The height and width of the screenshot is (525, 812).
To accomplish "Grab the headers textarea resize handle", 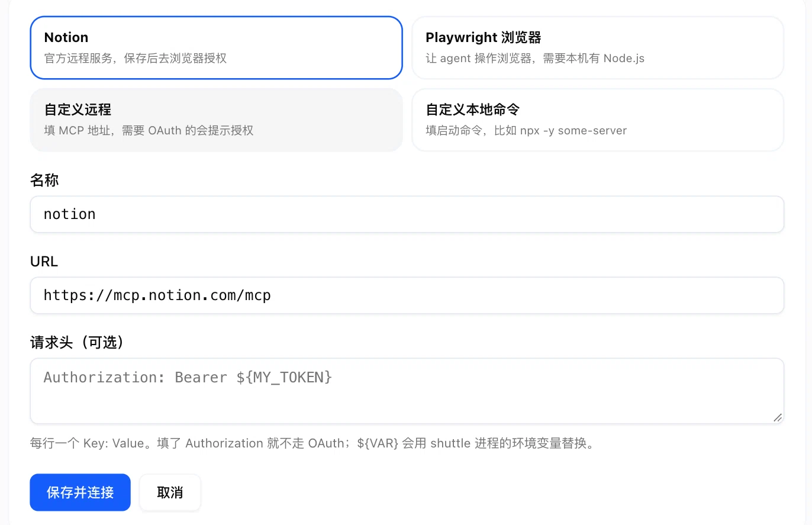I will pos(778,417).
